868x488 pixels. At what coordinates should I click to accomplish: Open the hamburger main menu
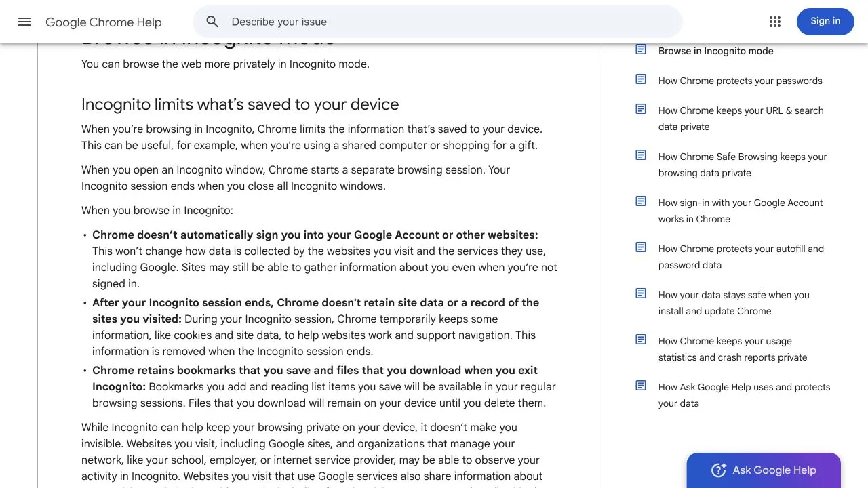(x=24, y=22)
